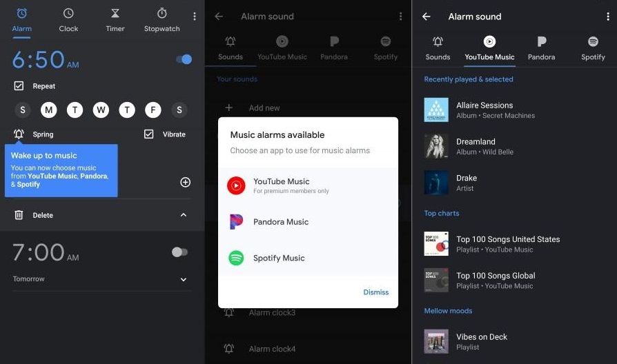Open overflow menu on right Alarm sound screen
The image size is (617, 364).
pyautogui.click(x=608, y=17)
